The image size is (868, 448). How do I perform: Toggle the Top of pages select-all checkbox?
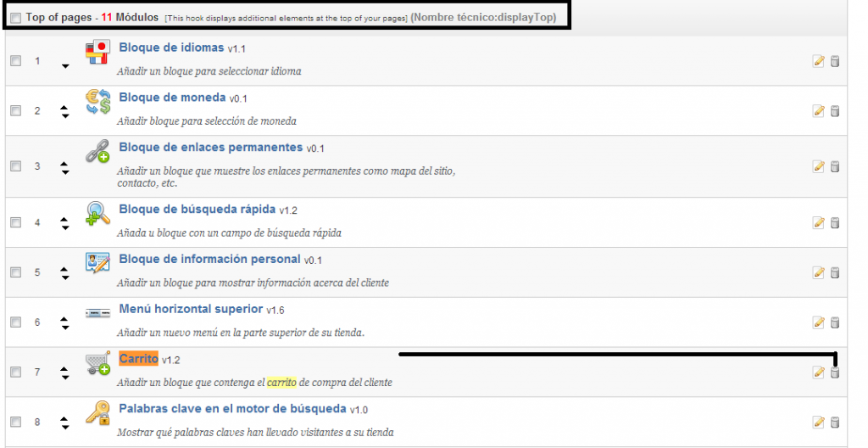coord(16,18)
